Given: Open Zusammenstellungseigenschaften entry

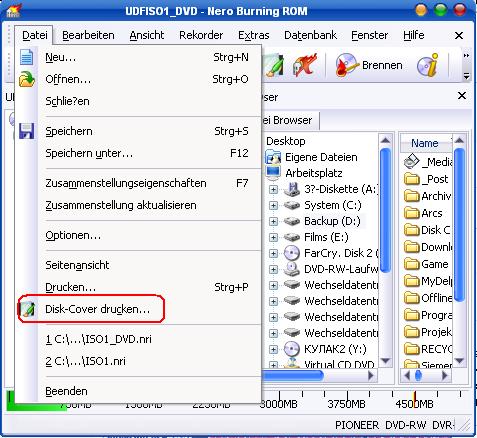Looking at the screenshot, I should click(x=138, y=183).
